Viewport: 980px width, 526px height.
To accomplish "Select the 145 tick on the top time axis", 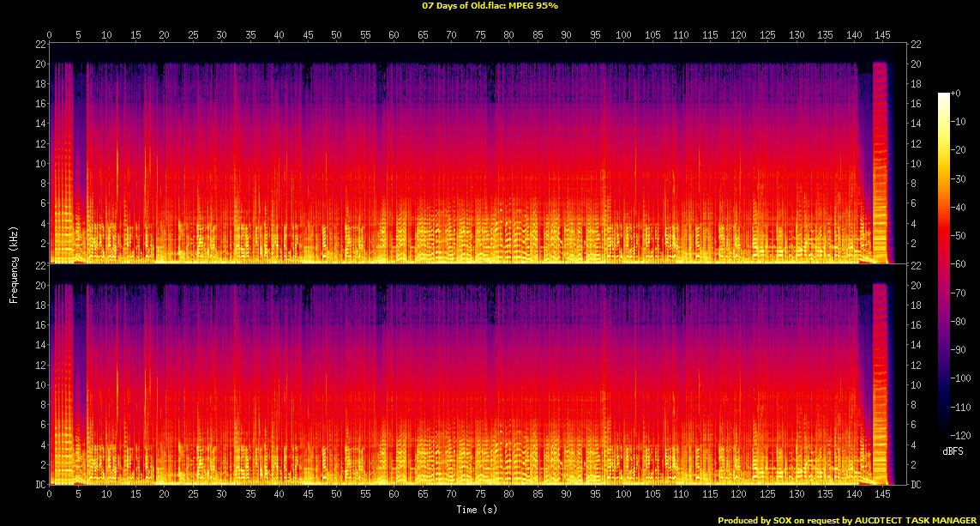I will (883, 35).
